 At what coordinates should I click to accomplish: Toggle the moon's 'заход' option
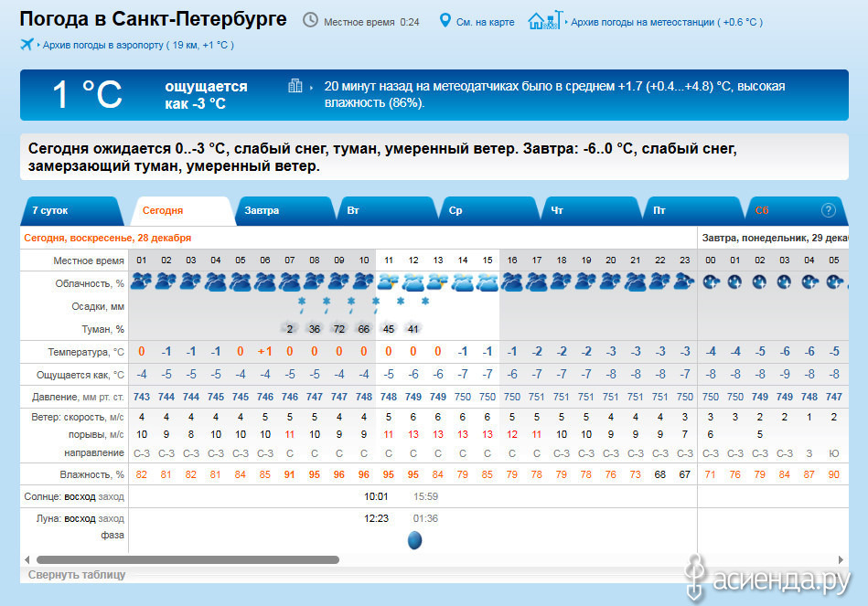pyautogui.click(x=111, y=518)
